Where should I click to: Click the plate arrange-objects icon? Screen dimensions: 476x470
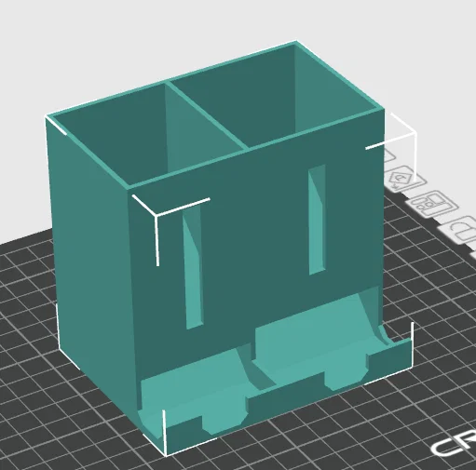coord(433,204)
